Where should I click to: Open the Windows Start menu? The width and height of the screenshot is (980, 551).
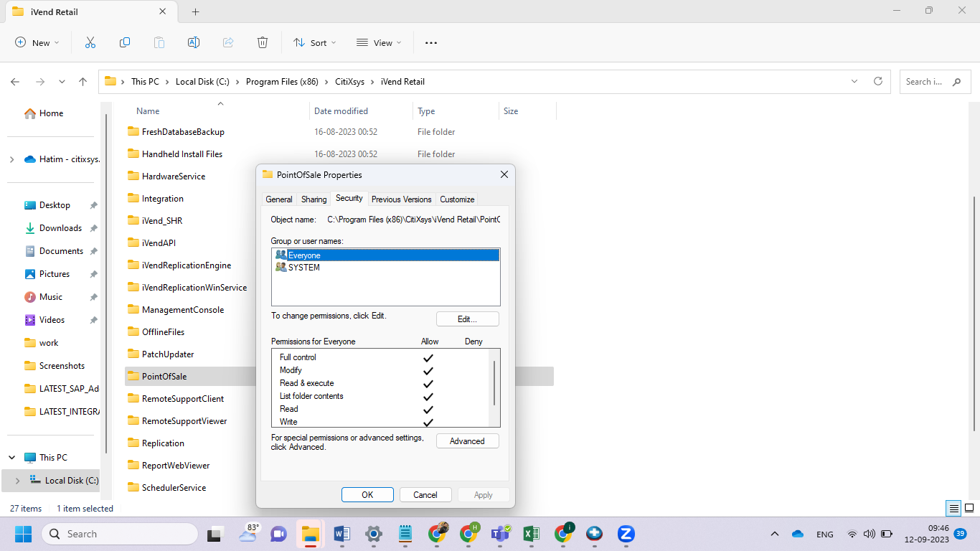[24, 534]
